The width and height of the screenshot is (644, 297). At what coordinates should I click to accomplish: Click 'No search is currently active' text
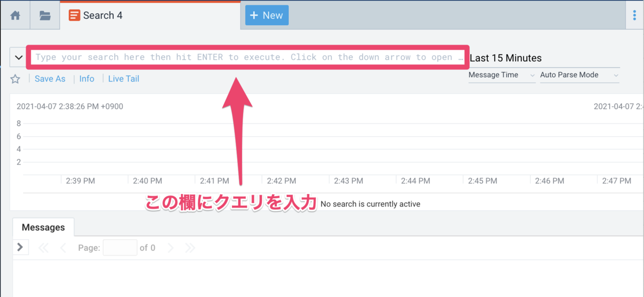(370, 204)
